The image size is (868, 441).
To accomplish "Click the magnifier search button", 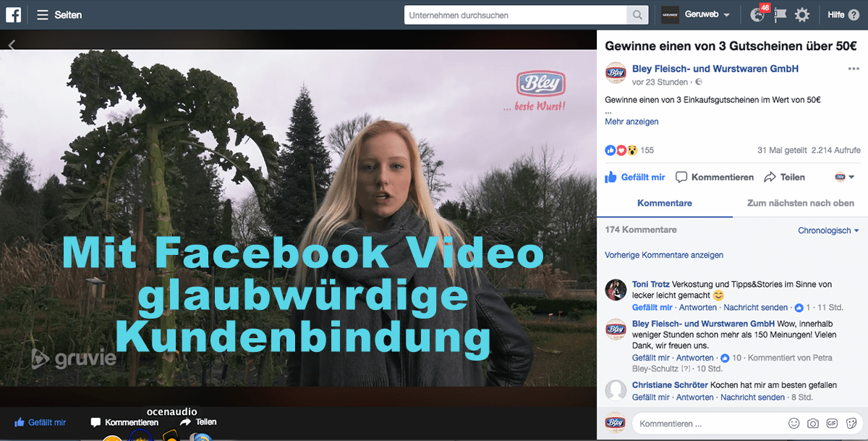I will click(637, 14).
